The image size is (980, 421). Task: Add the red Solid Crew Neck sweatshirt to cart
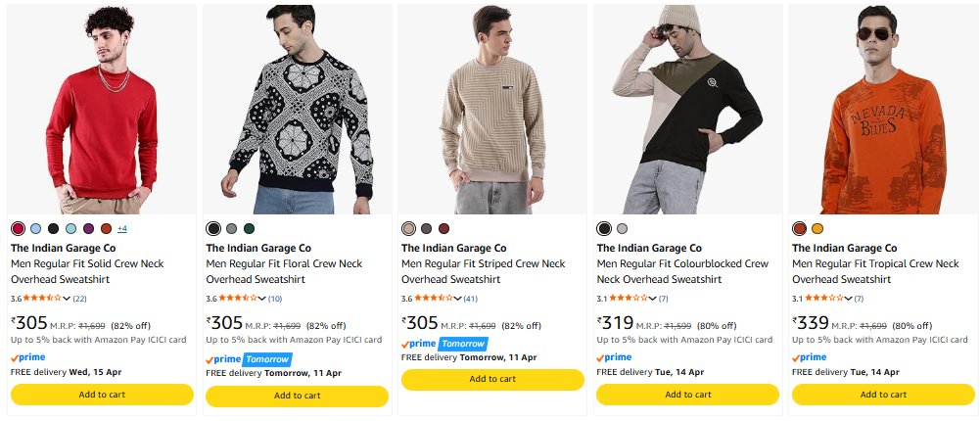(102, 395)
